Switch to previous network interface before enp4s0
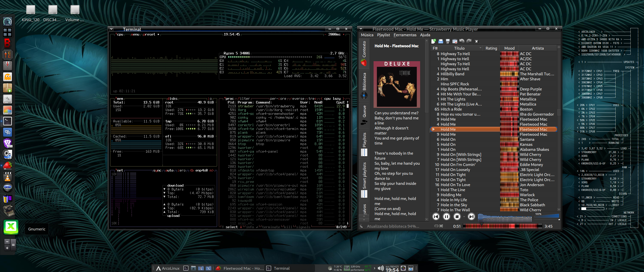 (x=192, y=171)
